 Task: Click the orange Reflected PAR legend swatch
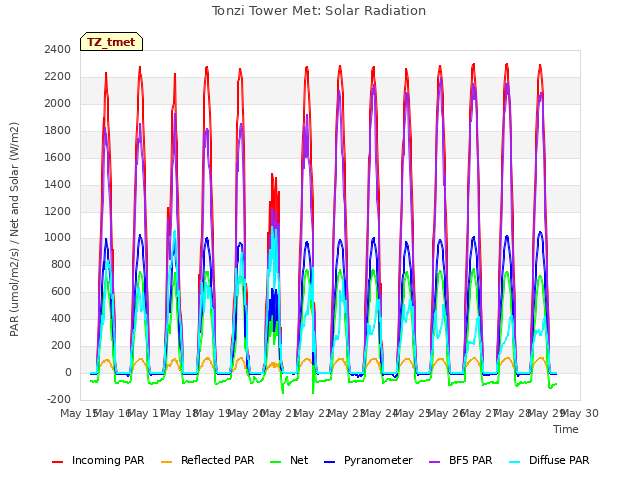click(167, 462)
